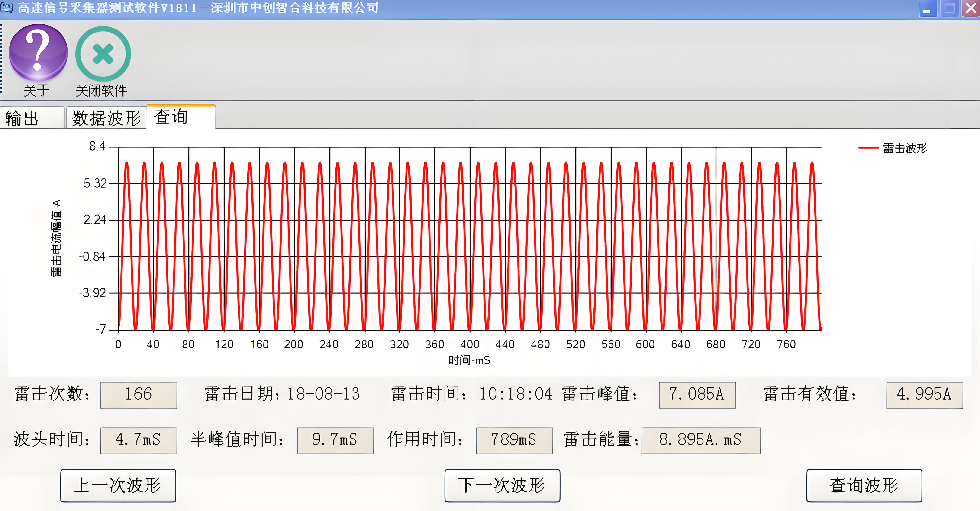
Task: Click the green 关闭软件 X icon
Action: [x=103, y=54]
